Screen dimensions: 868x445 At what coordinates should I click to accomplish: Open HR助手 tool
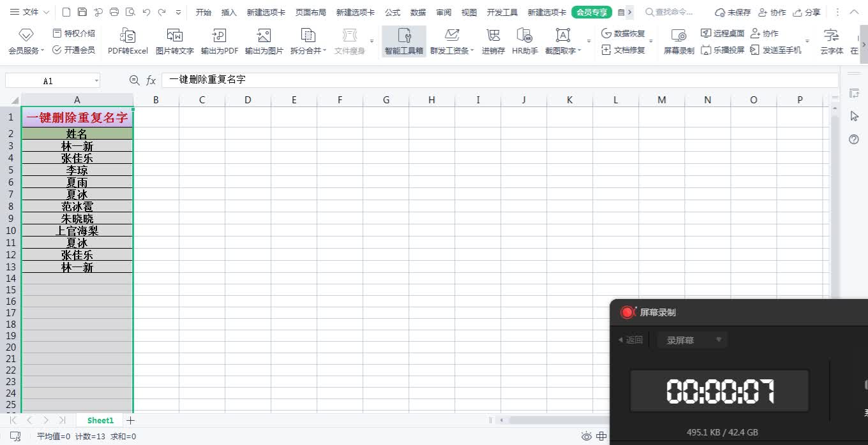[525, 41]
